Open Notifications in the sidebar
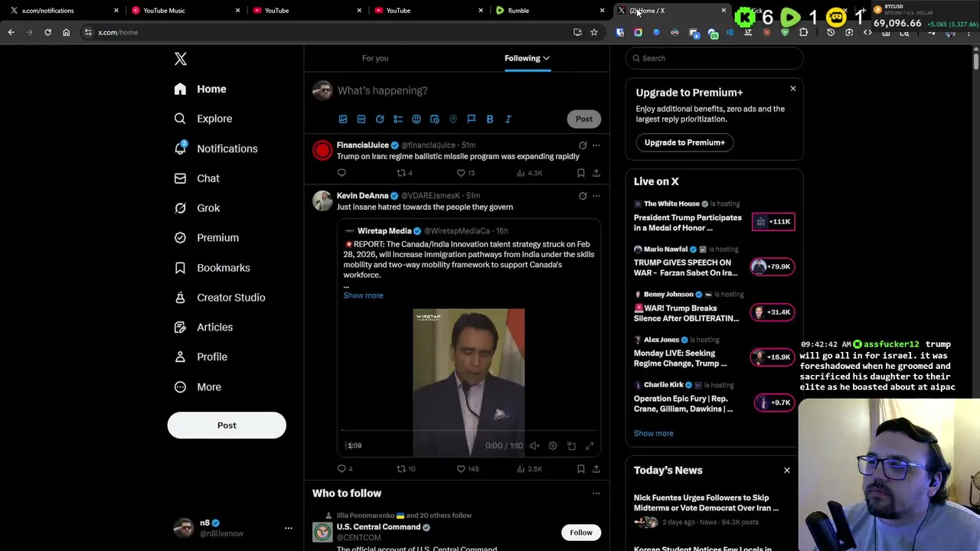The image size is (980, 551). click(216, 148)
